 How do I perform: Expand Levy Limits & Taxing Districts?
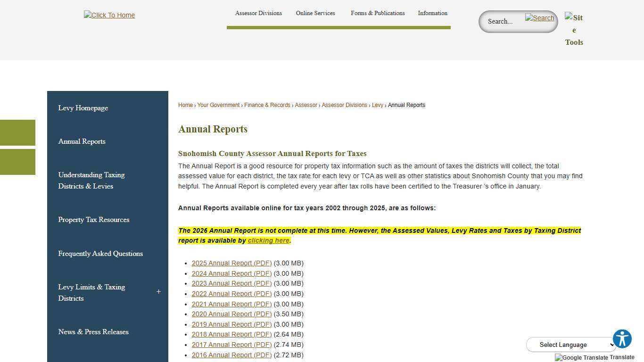[158, 292]
